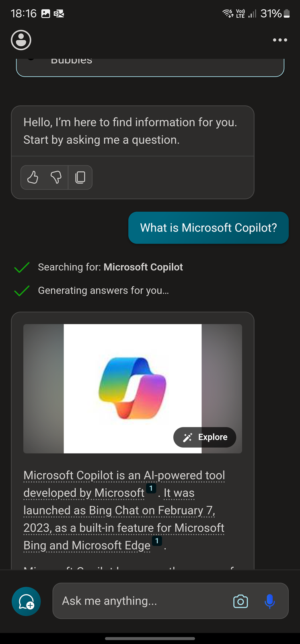Open citation 1 after 'developed by Microsoft'
Image resolution: width=300 pixels, height=644 pixels.
pos(151,488)
